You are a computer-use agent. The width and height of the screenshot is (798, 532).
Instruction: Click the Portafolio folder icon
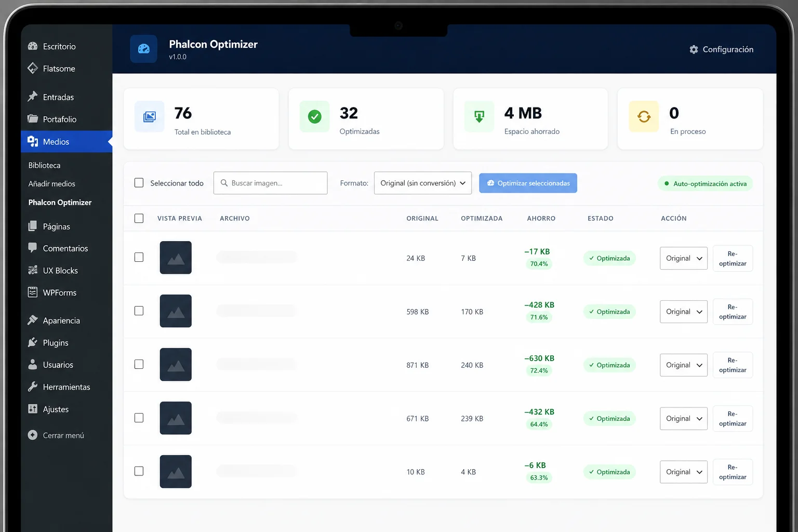point(33,119)
